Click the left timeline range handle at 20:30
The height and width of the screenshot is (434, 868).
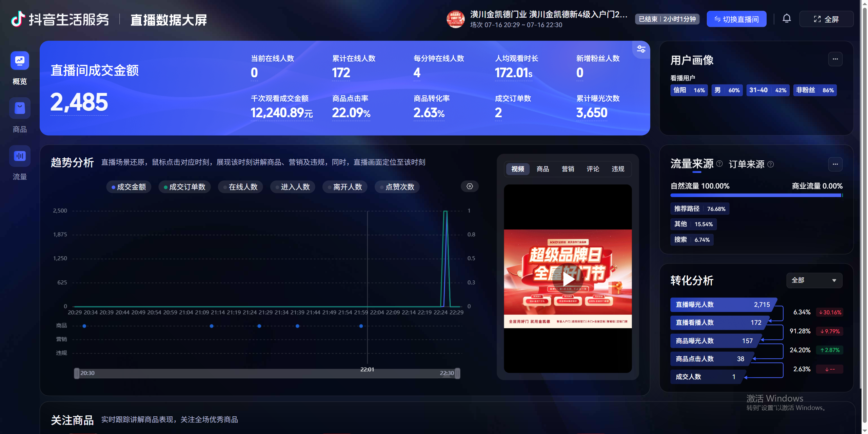point(77,373)
